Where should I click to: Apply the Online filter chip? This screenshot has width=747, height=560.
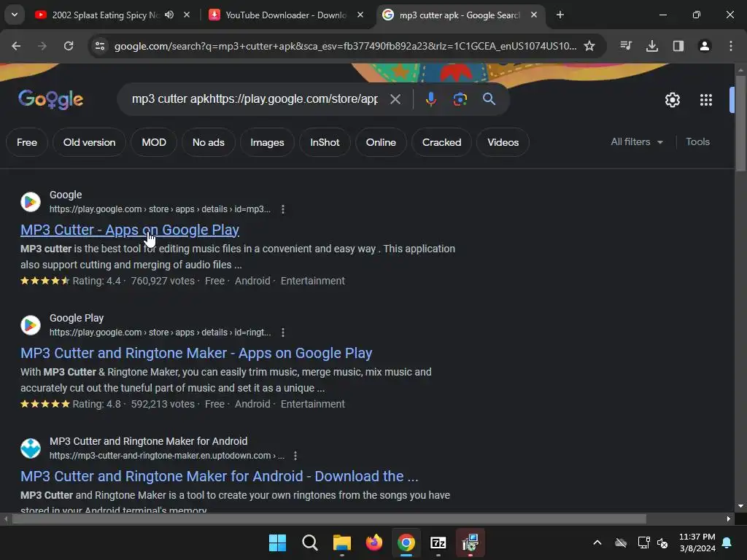[x=381, y=142]
